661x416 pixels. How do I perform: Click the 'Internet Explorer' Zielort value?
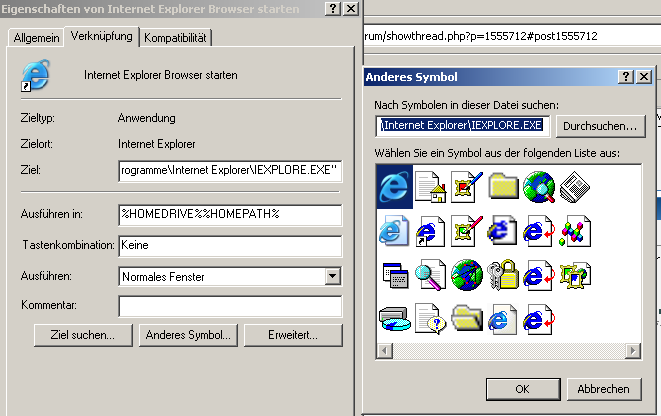coord(157,144)
